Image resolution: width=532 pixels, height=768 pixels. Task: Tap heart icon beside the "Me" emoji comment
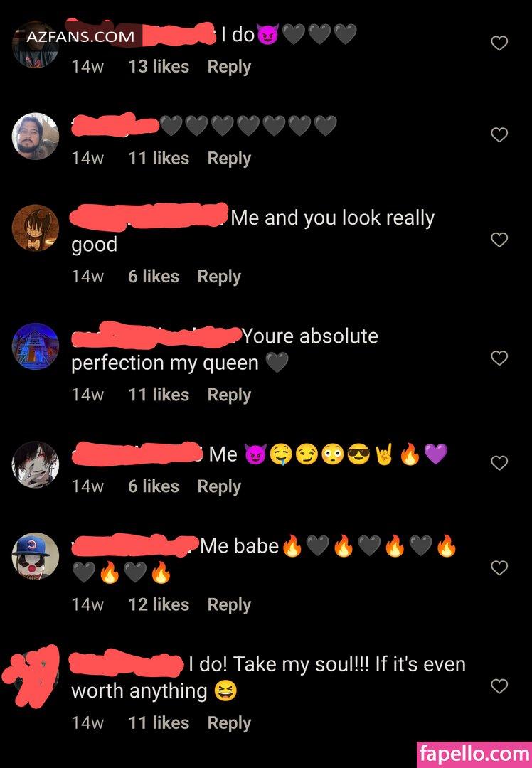pyautogui.click(x=499, y=463)
